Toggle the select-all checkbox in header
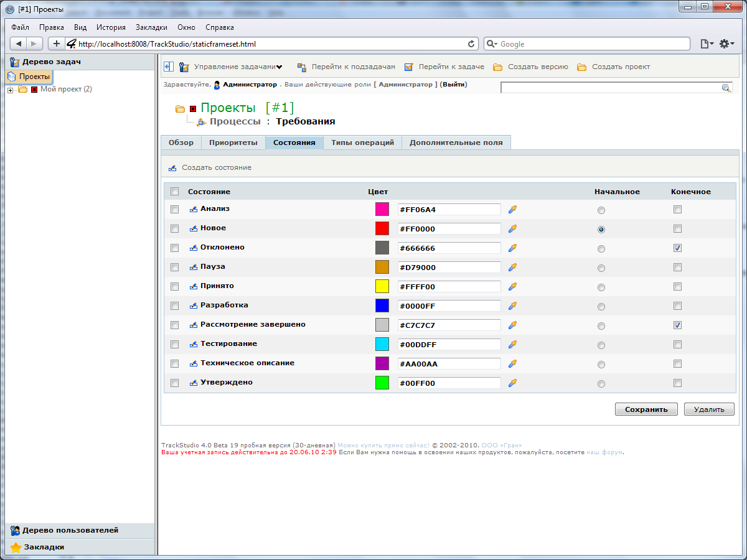The width and height of the screenshot is (747, 560). pyautogui.click(x=174, y=192)
